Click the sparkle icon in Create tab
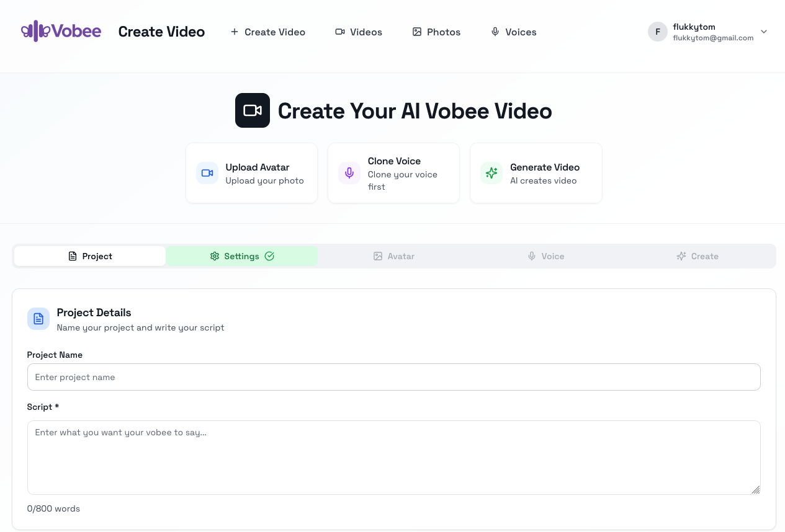The image size is (785, 532). point(681,256)
